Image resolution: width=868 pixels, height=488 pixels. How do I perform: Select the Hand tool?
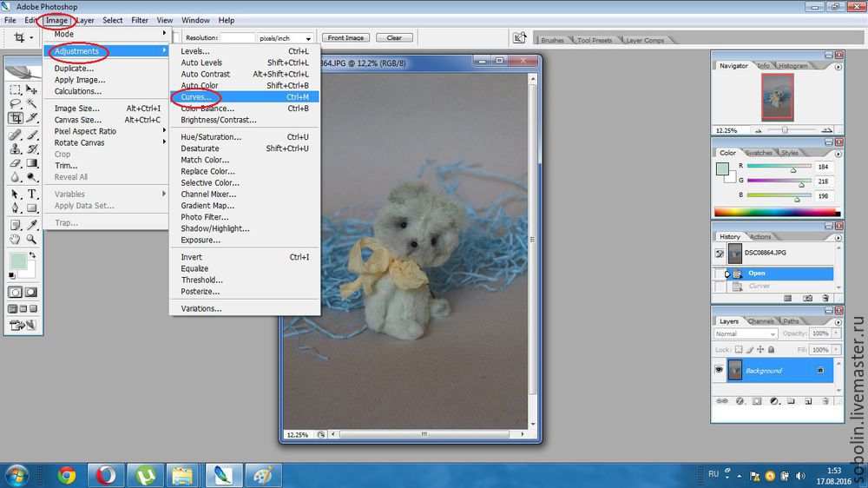coord(15,240)
